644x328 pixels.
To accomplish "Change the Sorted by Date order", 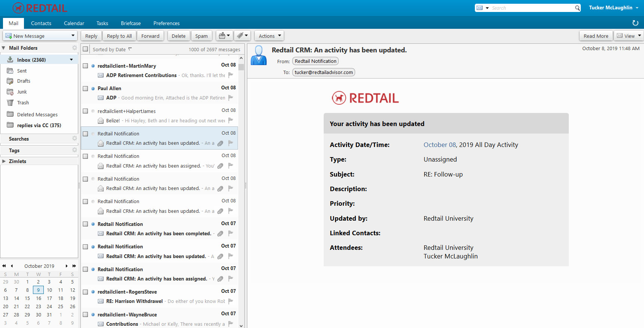I will [112, 49].
